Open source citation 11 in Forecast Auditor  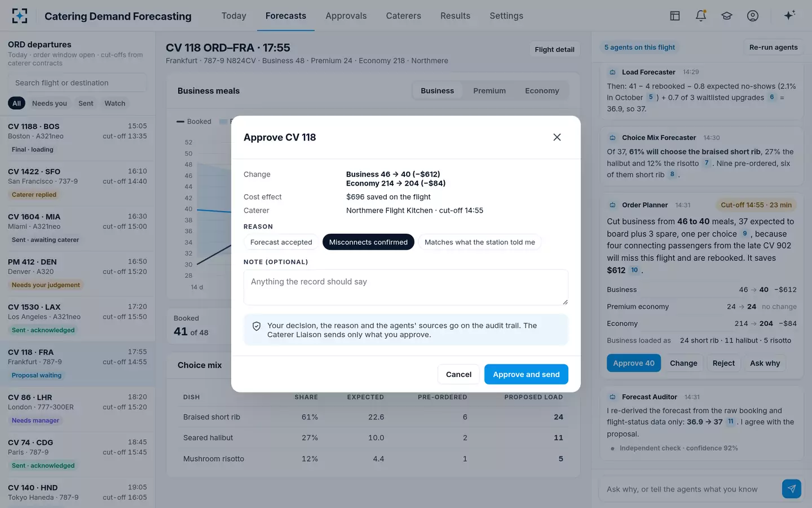point(731,422)
